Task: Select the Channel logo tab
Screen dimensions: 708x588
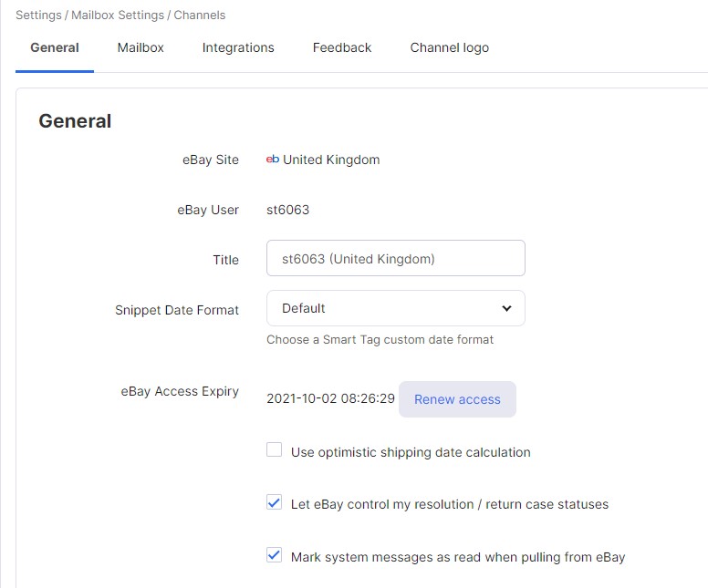Action: [449, 47]
